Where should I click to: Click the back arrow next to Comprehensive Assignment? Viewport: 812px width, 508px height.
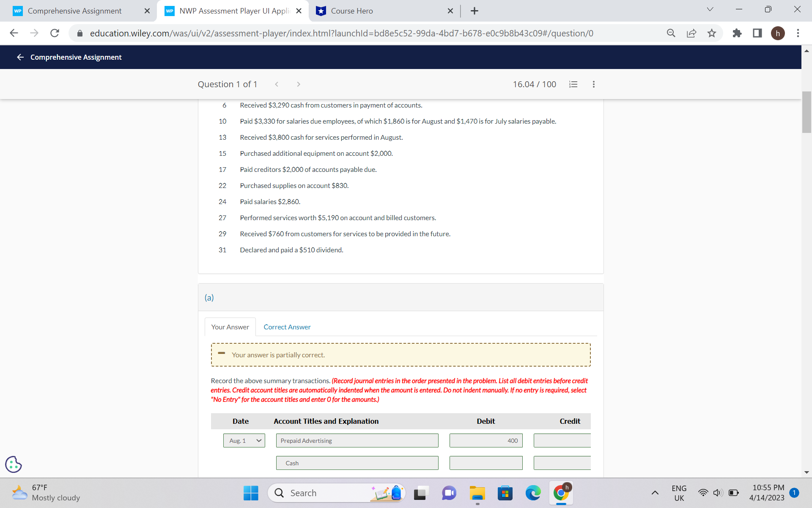tap(20, 57)
